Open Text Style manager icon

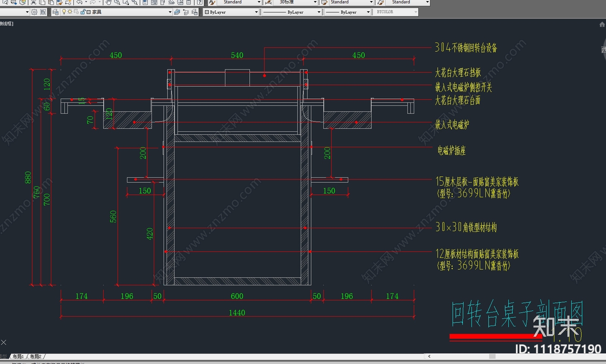[x=212, y=2]
